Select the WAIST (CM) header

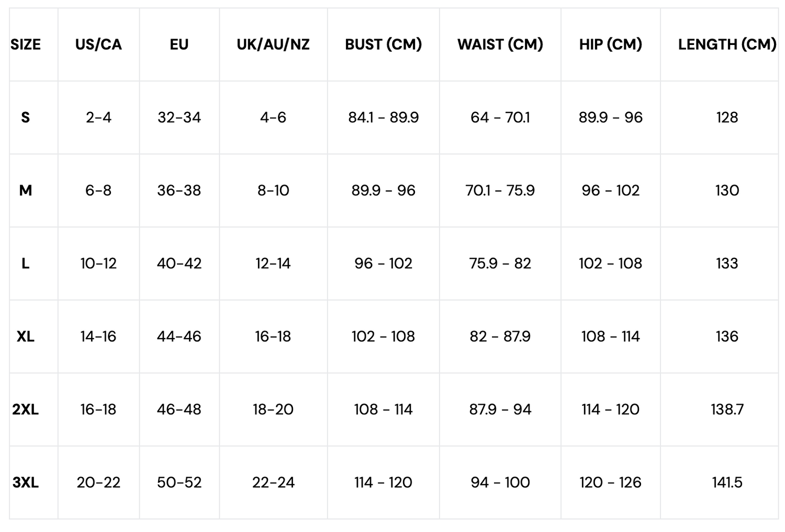[x=500, y=44]
